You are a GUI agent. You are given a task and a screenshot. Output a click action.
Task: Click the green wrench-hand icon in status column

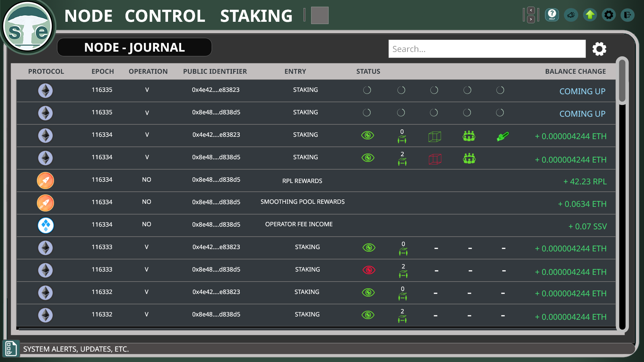pos(502,136)
